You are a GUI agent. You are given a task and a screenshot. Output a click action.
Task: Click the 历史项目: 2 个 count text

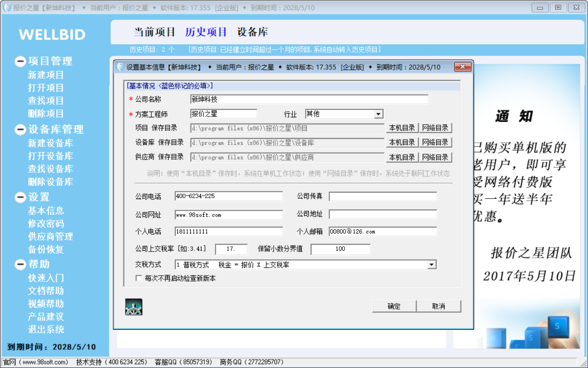click(x=152, y=49)
